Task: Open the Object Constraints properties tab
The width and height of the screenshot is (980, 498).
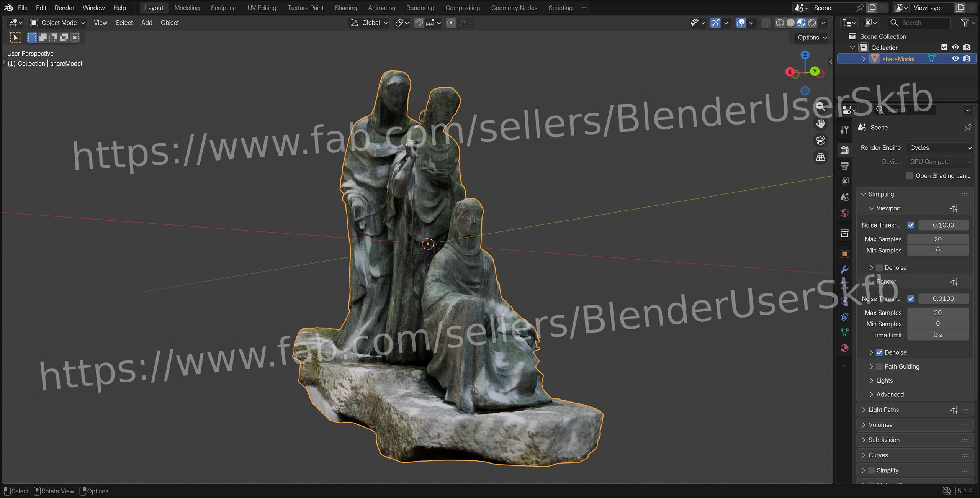Action: [x=844, y=316]
